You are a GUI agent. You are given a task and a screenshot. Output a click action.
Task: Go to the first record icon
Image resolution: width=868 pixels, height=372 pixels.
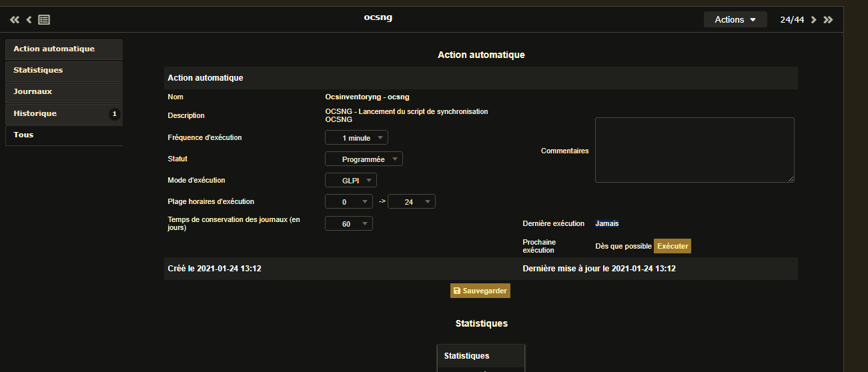(15, 20)
